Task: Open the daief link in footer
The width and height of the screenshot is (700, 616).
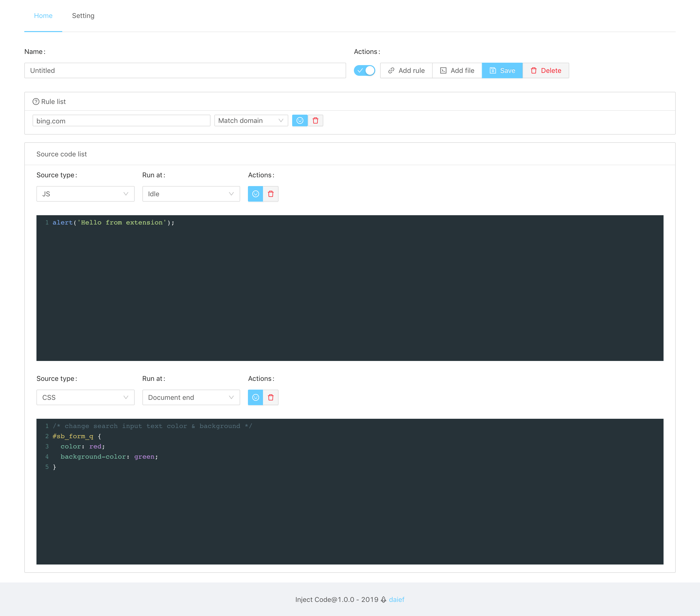Action: coord(397,599)
